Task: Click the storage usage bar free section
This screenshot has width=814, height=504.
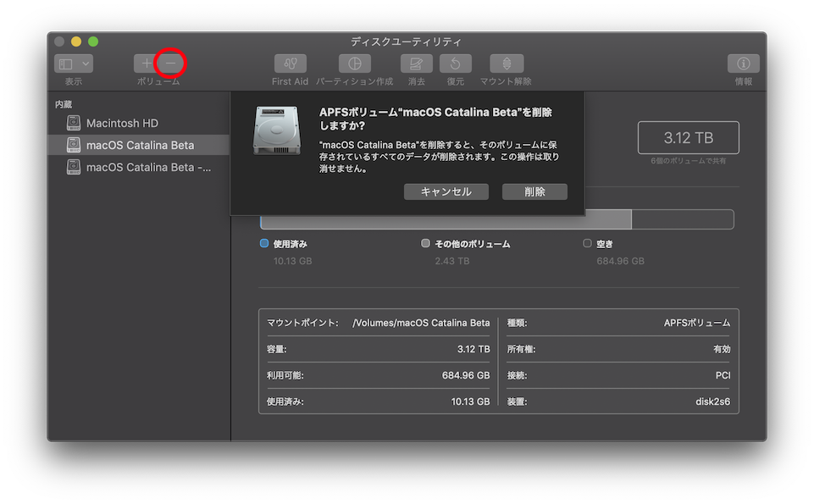Action: (683, 219)
